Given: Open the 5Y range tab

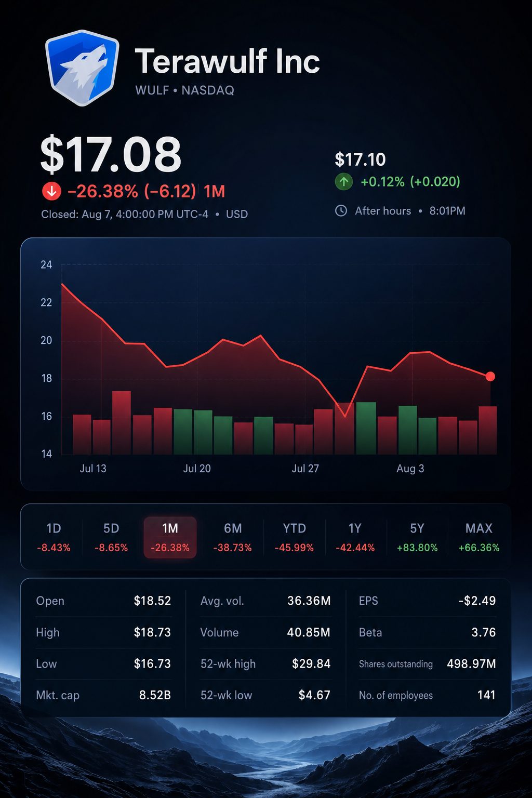Looking at the screenshot, I should pos(417,537).
